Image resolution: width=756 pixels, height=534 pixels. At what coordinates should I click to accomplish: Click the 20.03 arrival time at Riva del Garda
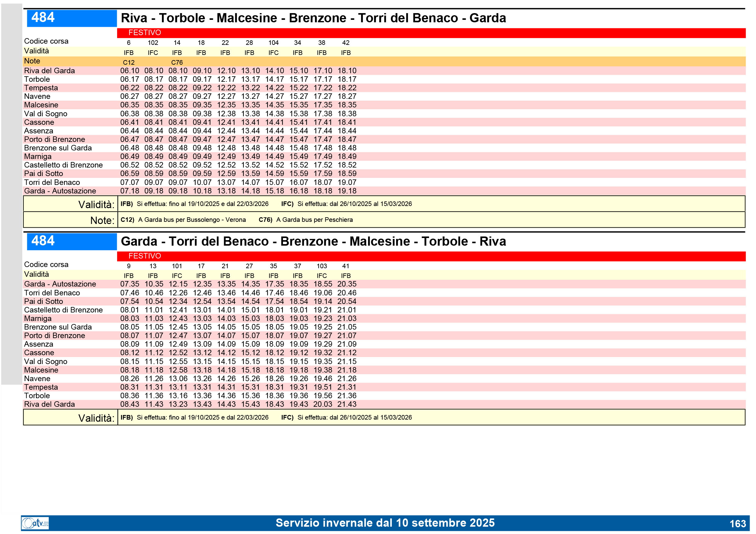tap(322, 404)
